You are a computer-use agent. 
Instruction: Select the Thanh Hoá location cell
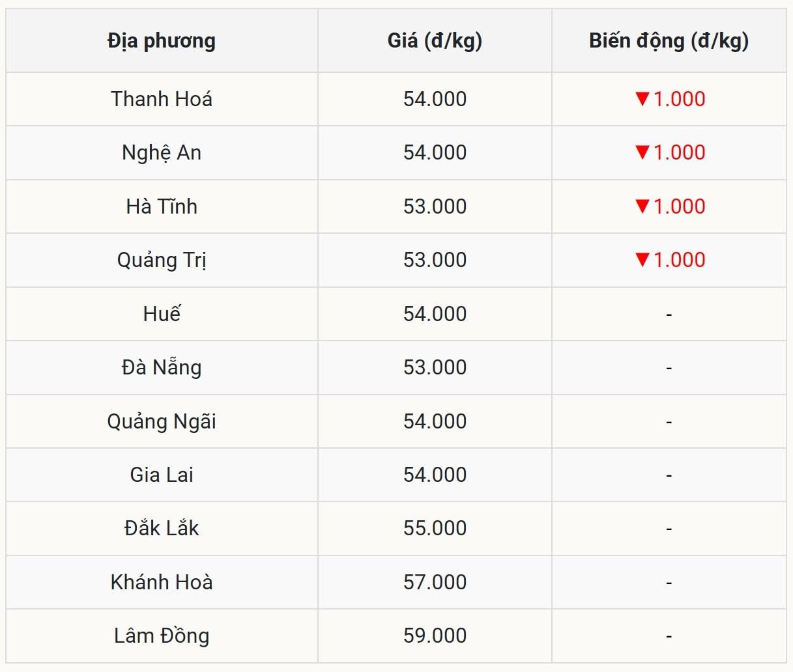tap(162, 99)
